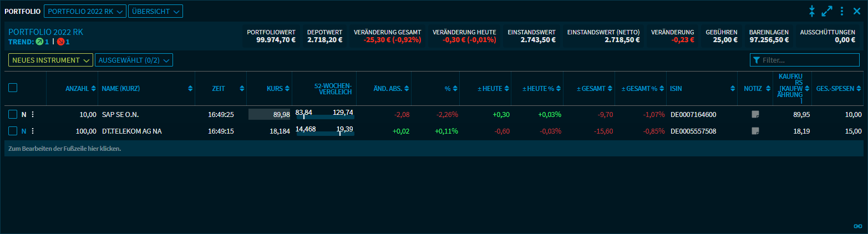Click the link chain icon at bottom right
Image resolution: width=868 pixels, height=234 pixels.
click(857, 226)
